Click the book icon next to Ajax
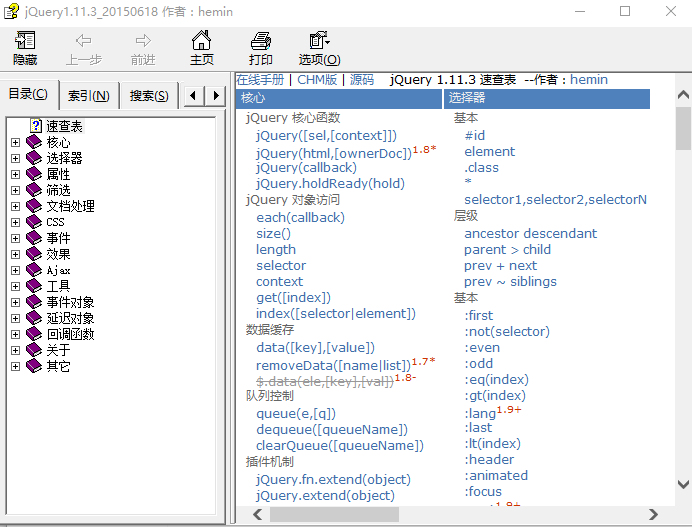The height and width of the screenshot is (527, 692). [x=35, y=270]
